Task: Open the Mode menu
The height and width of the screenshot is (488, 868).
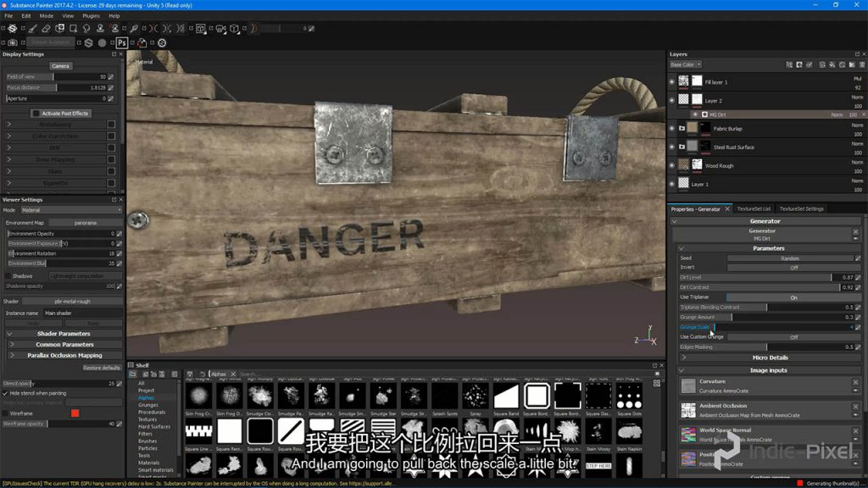Action: point(47,16)
